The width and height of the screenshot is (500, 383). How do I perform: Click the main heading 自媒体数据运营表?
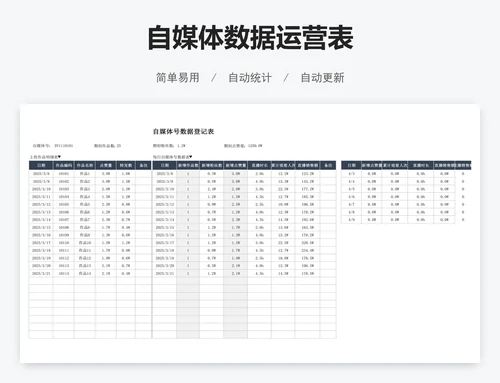pos(250,38)
